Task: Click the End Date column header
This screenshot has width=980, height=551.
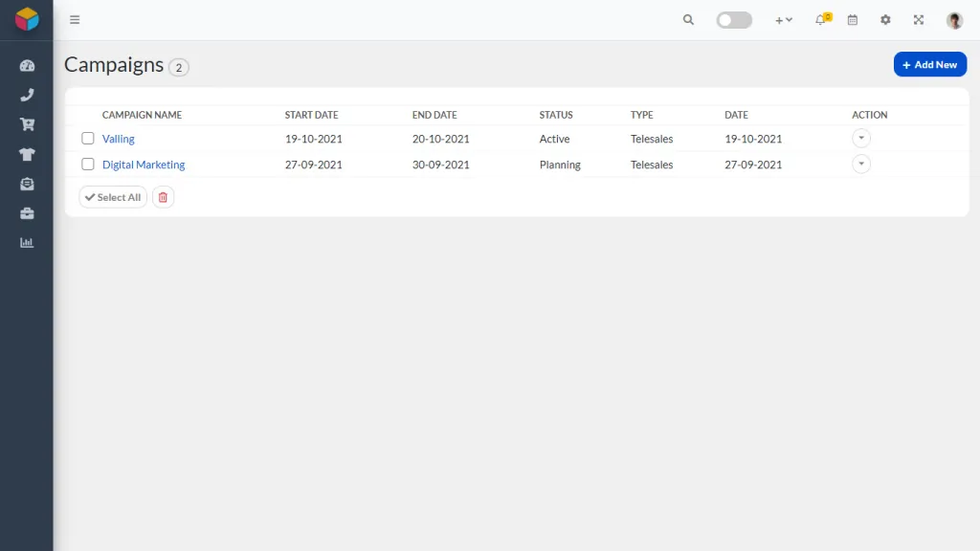Action: pyautogui.click(x=434, y=115)
